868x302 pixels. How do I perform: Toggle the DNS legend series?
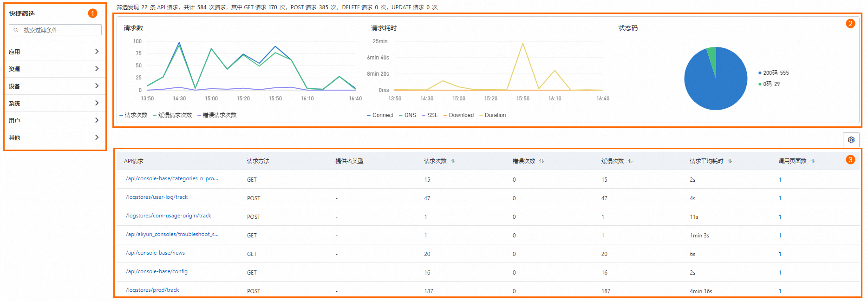[407, 115]
